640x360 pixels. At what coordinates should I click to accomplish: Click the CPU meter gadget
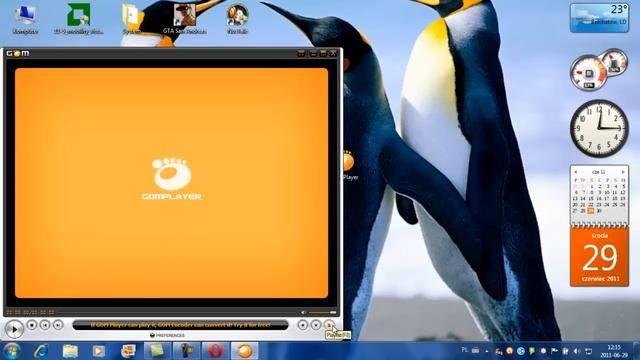coord(588,73)
